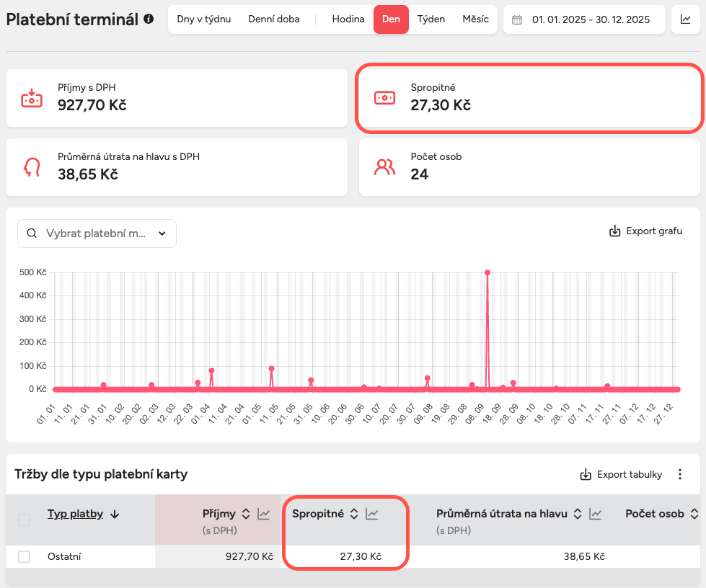Toggle sort arrows on Příjmy column
Image resolution: width=706 pixels, height=588 pixels.
(x=245, y=514)
